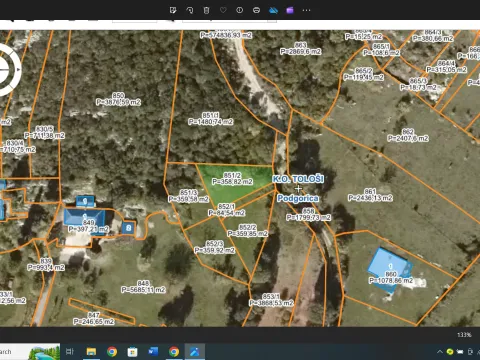
Task: Click parcel label 847 P=246,65 m2
Action: click(x=94, y=318)
